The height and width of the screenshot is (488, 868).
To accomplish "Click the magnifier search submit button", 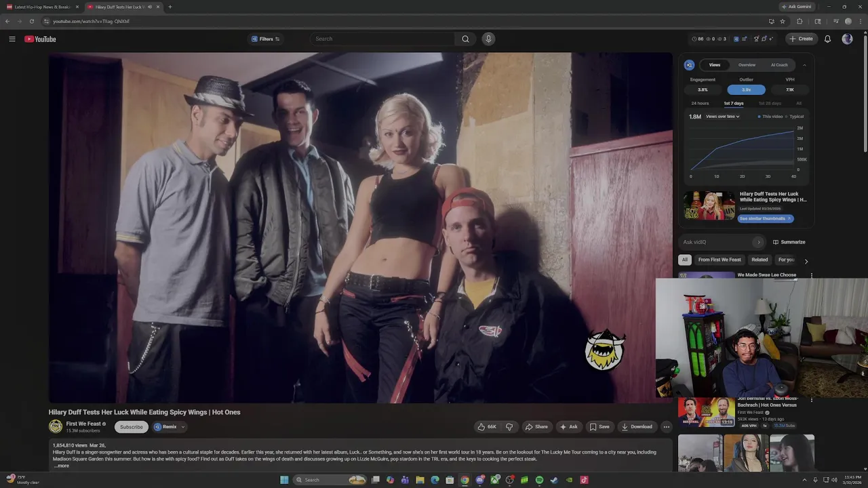I will pyautogui.click(x=465, y=39).
